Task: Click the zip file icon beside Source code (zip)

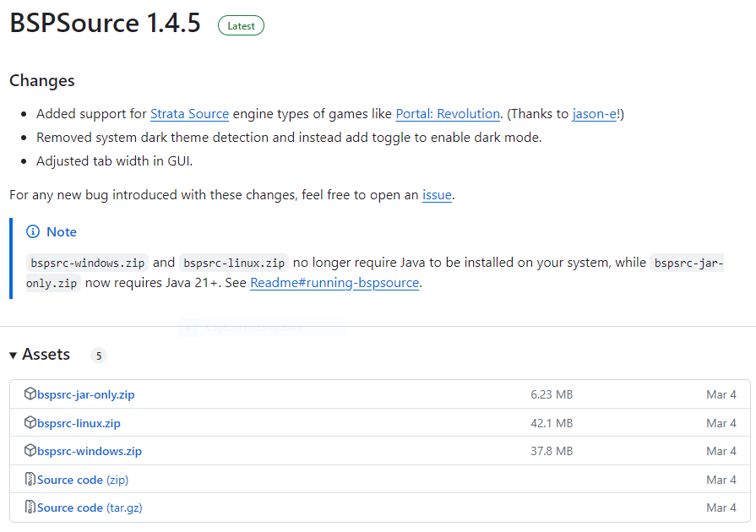Action: point(30,479)
